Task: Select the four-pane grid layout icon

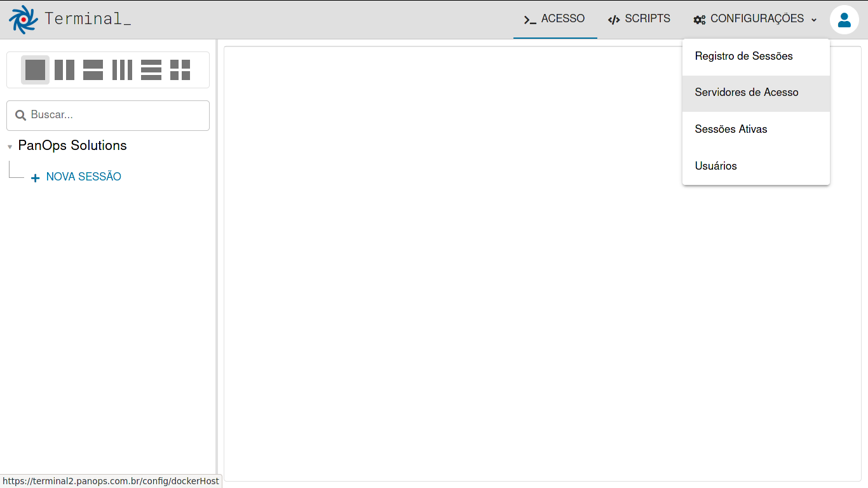Action: click(180, 70)
